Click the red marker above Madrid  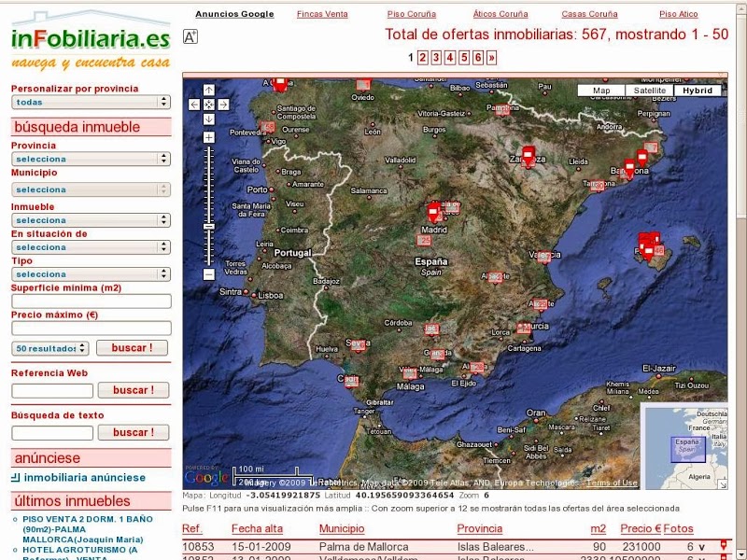coord(433,213)
